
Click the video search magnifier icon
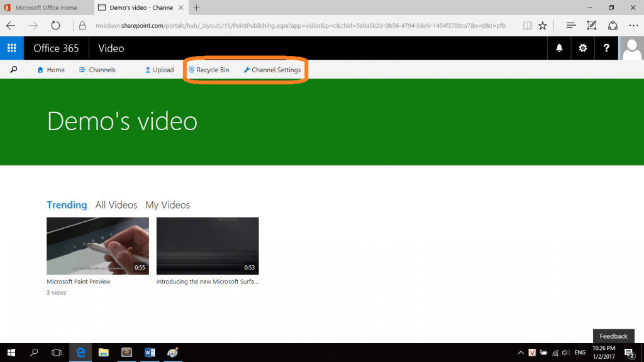pyautogui.click(x=14, y=70)
